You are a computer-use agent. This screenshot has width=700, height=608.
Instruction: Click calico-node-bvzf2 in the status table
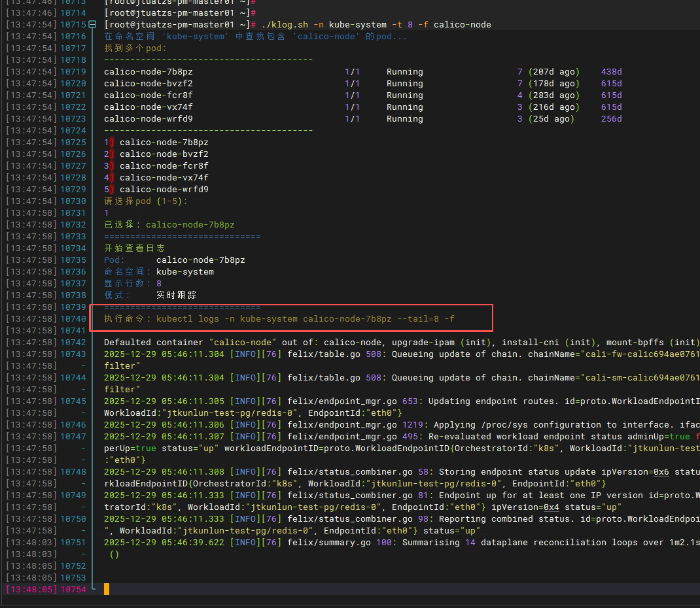pyautogui.click(x=149, y=84)
